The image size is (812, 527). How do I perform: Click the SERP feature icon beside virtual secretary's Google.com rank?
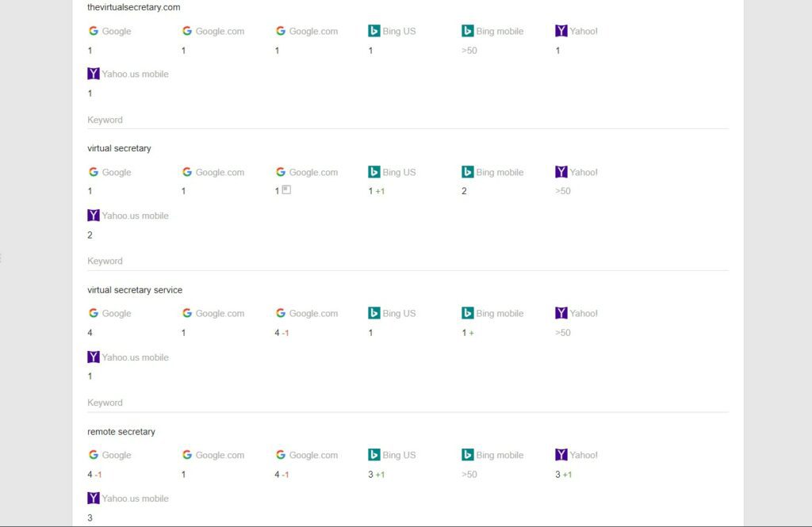click(x=286, y=190)
